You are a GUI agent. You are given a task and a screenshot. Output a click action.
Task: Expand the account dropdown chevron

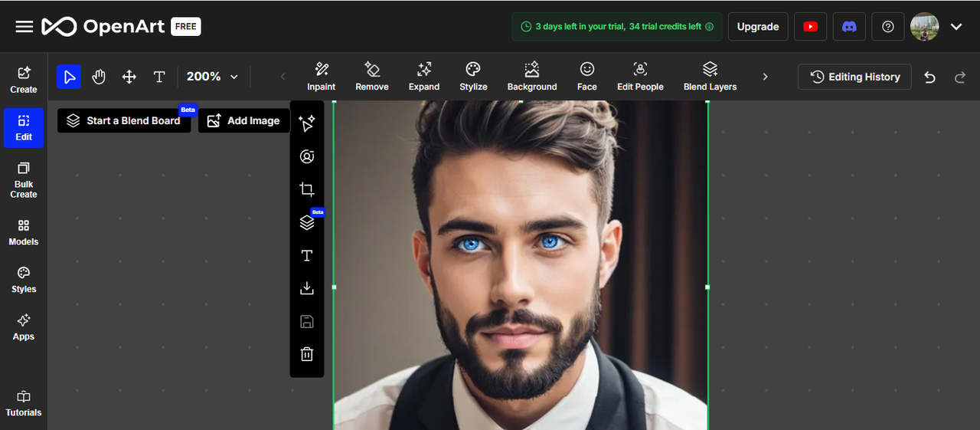coord(956,27)
